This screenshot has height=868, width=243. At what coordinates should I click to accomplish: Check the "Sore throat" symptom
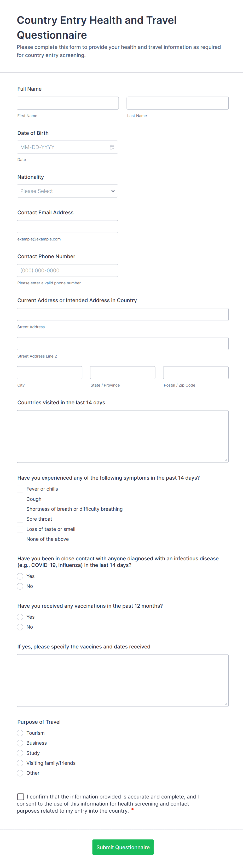point(20,519)
